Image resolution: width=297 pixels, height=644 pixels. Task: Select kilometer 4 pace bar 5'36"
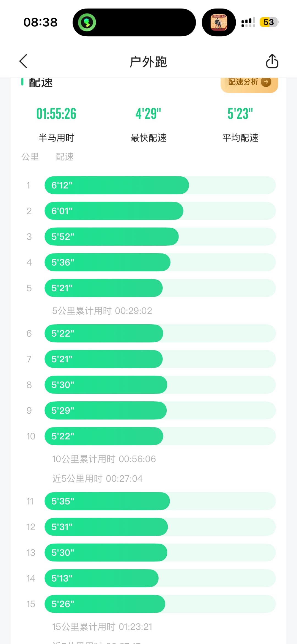(108, 262)
